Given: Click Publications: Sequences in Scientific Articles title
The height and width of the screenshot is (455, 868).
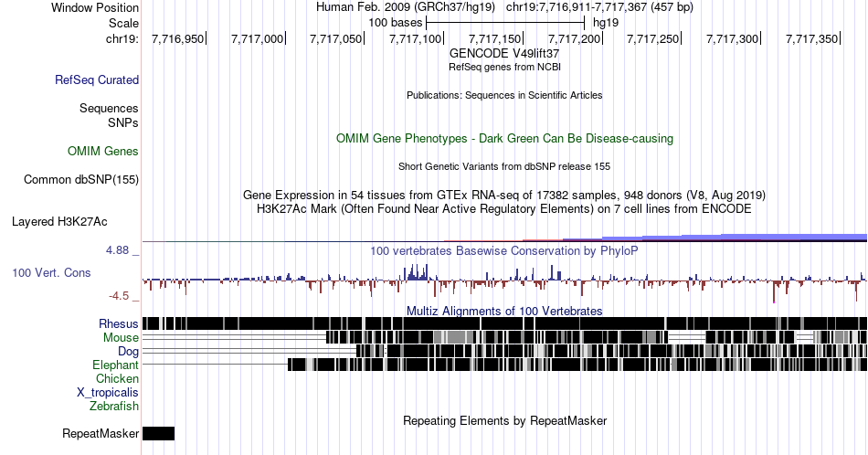Looking at the screenshot, I should [504, 95].
